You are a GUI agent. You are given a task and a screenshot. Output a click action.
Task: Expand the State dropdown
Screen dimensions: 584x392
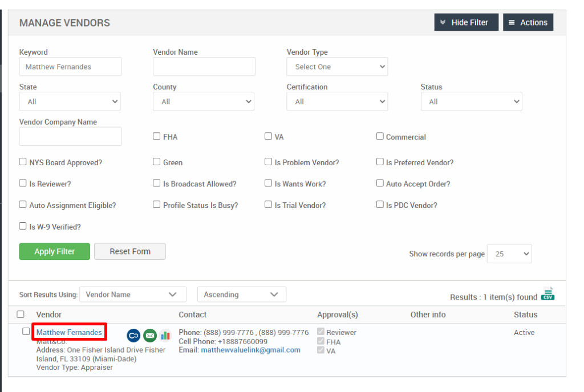point(70,101)
